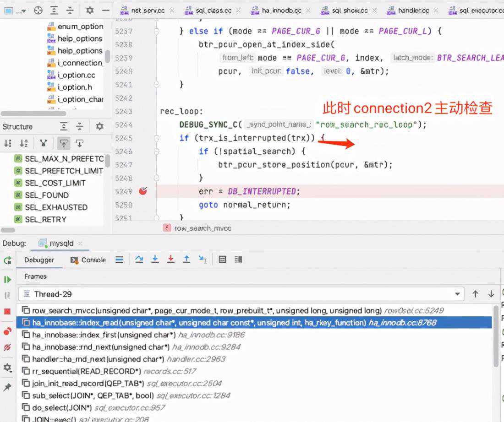Image resolution: width=504 pixels, height=422 pixels.
Task: Mute breakpoints icon in debug sidebar
Action: coord(7,347)
